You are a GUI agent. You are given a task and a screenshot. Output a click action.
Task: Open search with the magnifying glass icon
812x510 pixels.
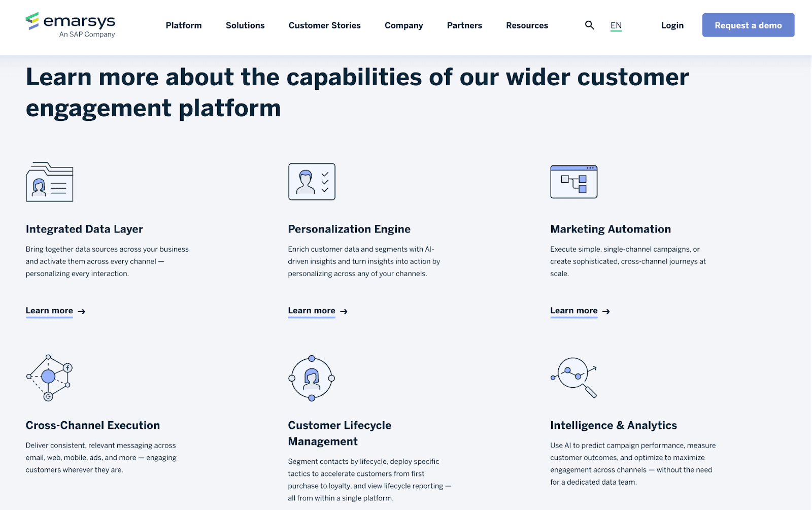tap(589, 25)
